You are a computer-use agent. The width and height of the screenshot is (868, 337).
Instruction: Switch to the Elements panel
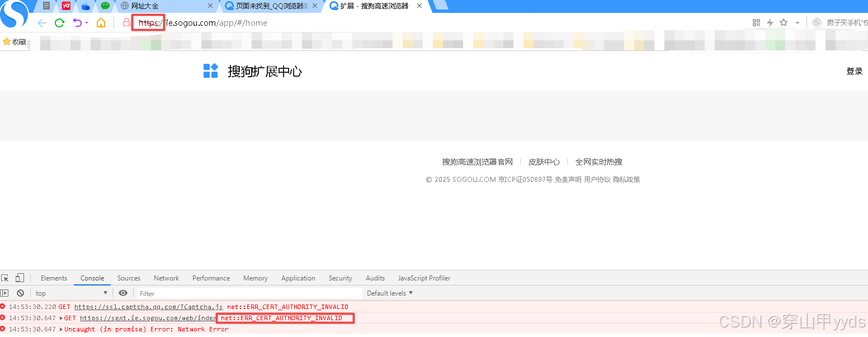tap(54, 278)
